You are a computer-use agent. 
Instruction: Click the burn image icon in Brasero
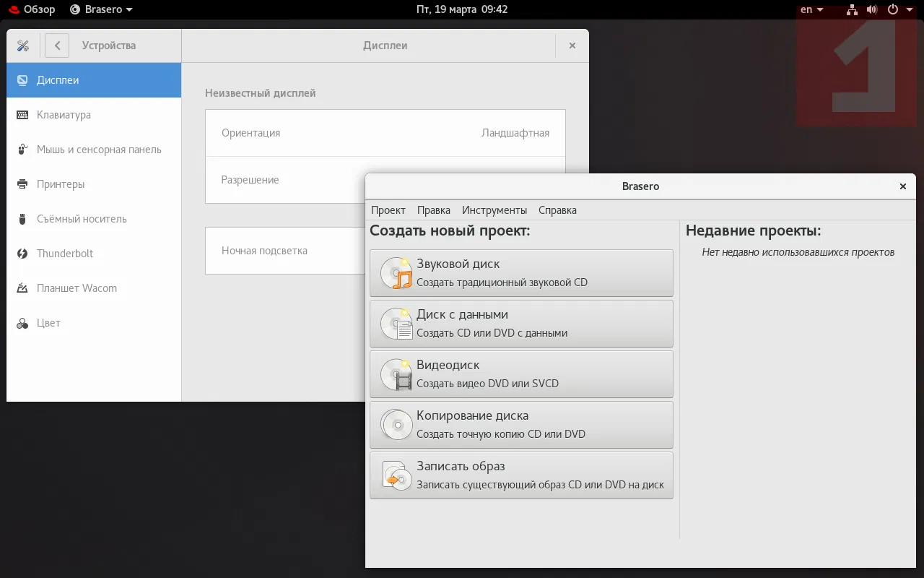click(x=396, y=475)
